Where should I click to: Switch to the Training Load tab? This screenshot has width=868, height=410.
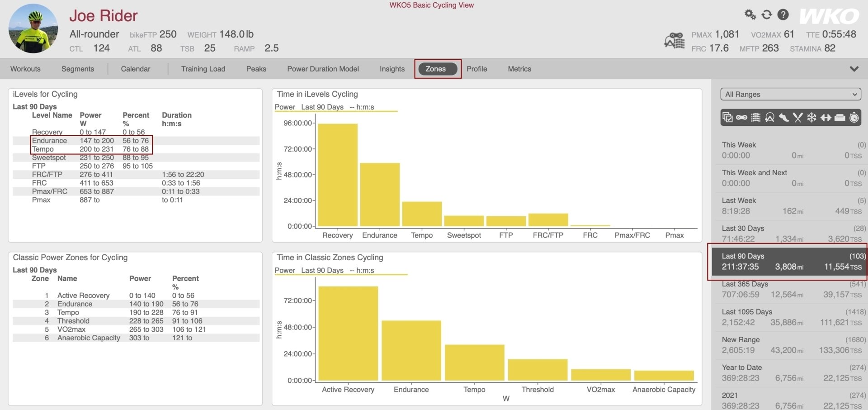click(203, 69)
